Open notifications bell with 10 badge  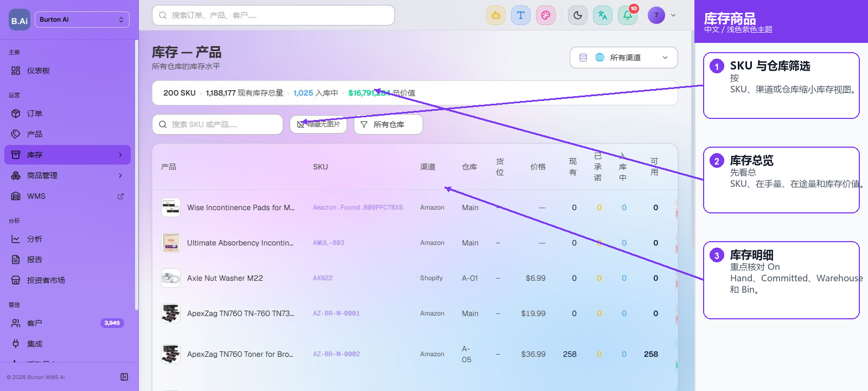tap(628, 15)
